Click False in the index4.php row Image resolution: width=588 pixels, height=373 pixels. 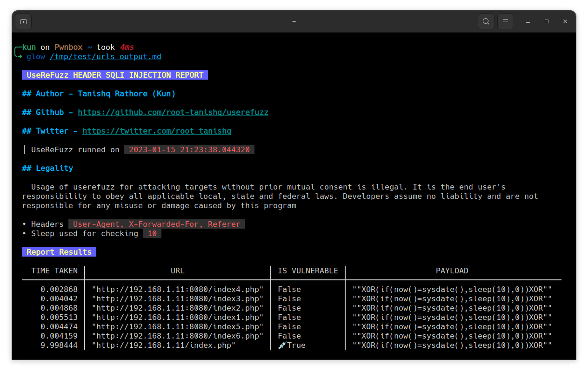(x=289, y=289)
